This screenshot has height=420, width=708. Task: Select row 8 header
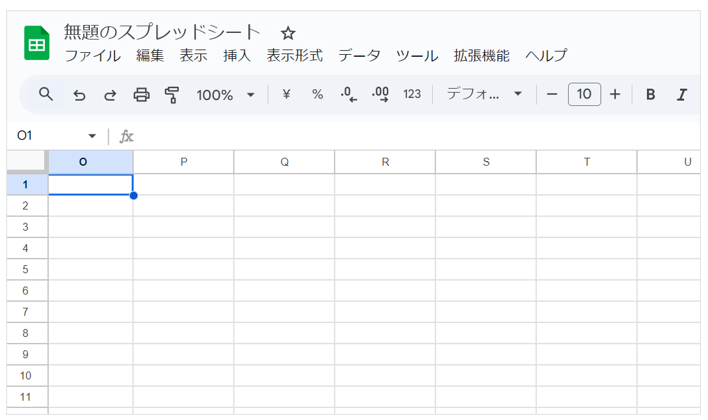coord(27,333)
